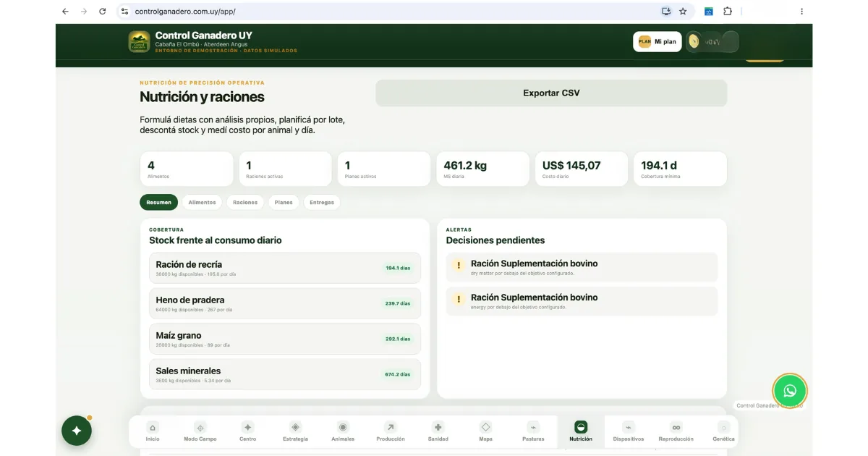Image resolution: width=868 pixels, height=456 pixels.
Task: Open the Sales minerales stock row
Action: [x=285, y=374]
